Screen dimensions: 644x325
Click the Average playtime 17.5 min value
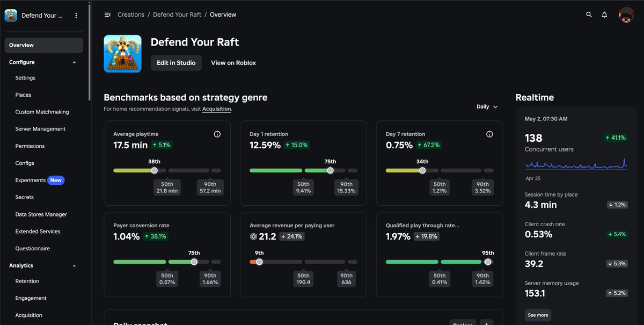click(x=130, y=145)
